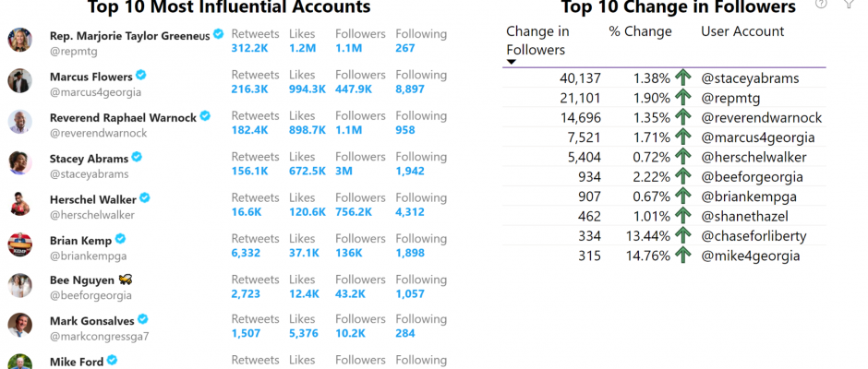Image resolution: width=868 pixels, height=369 pixels.
Task: Select the @herschelwalker row in followers table
Action: [664, 157]
